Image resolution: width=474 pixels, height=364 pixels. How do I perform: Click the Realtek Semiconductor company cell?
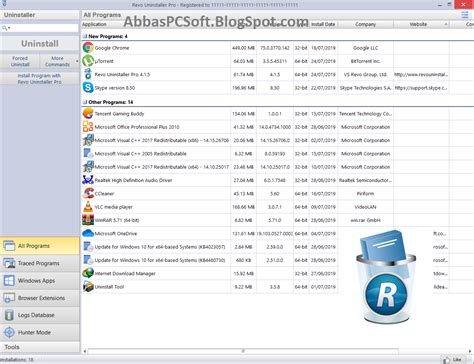pos(365,180)
